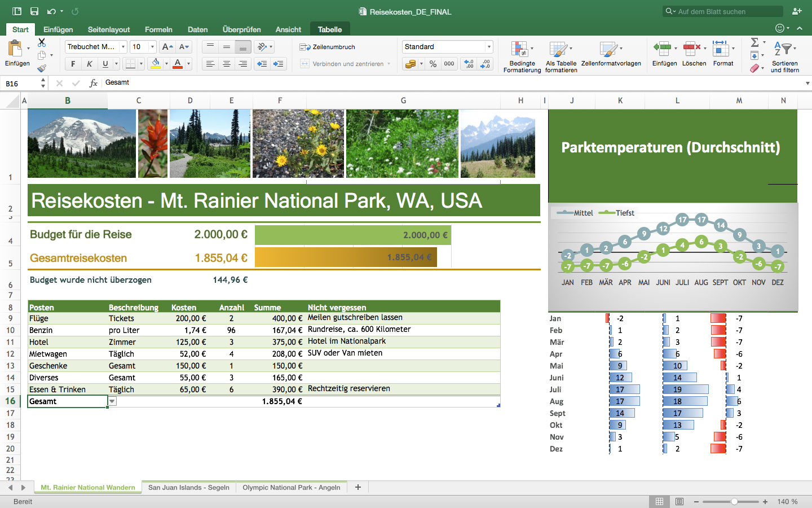The height and width of the screenshot is (508, 812).
Task: Expand the Standard number format dropdown
Action: tap(489, 47)
